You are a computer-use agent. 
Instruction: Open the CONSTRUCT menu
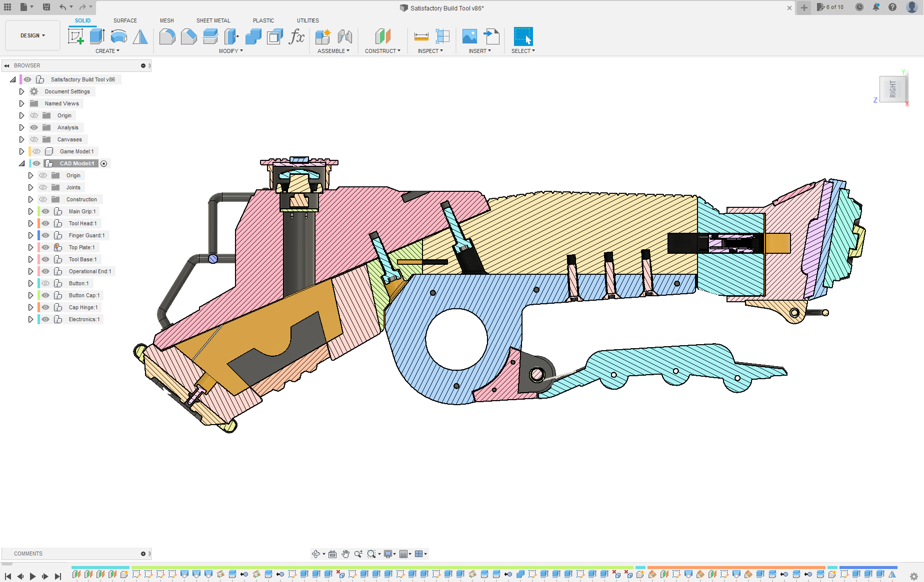pos(382,51)
